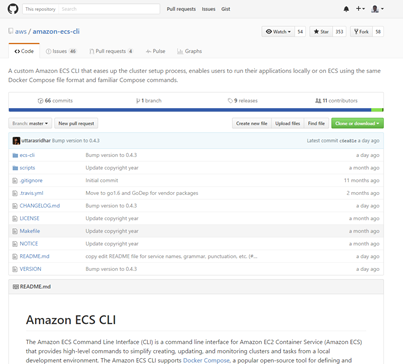Star the repository
The width and height of the screenshot is (403, 364).
pos(321,32)
